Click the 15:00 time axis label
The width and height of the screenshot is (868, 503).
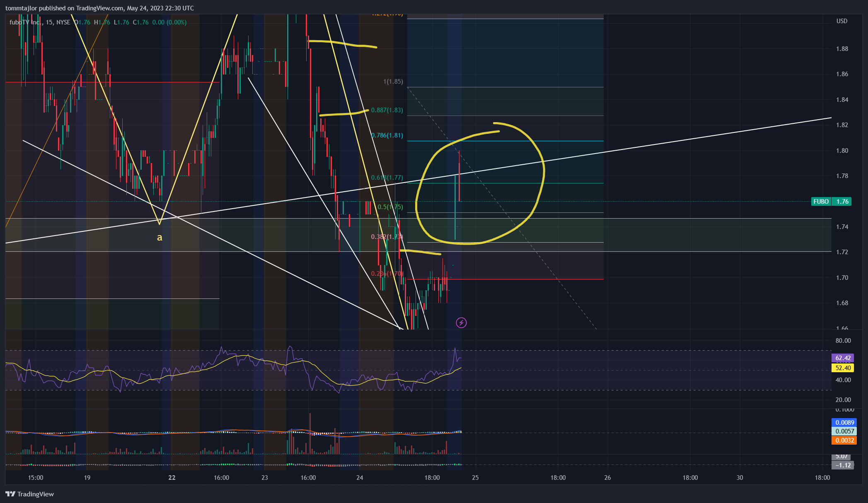point(36,478)
